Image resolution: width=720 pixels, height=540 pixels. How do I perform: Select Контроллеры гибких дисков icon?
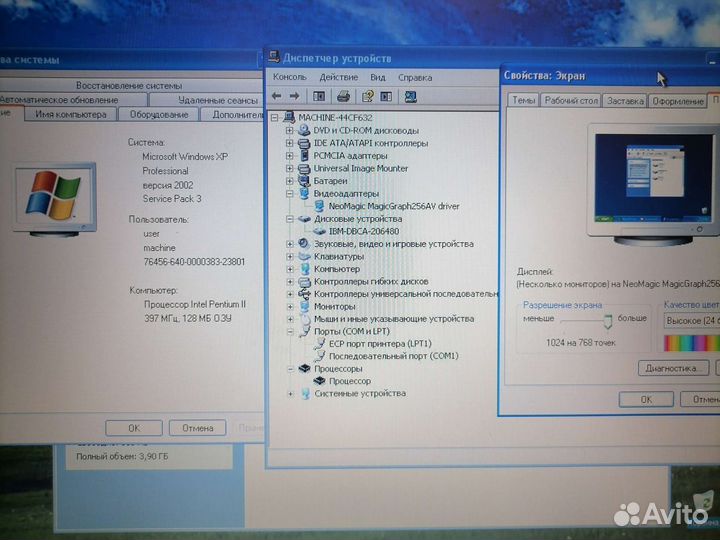(x=304, y=281)
